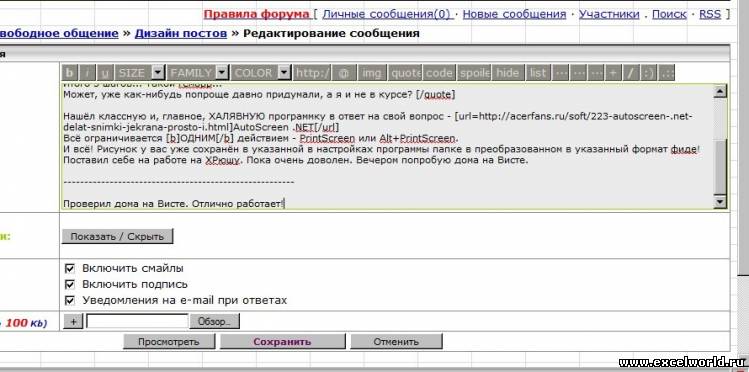Click the '[/quote]' tag in the message

tap(435, 95)
